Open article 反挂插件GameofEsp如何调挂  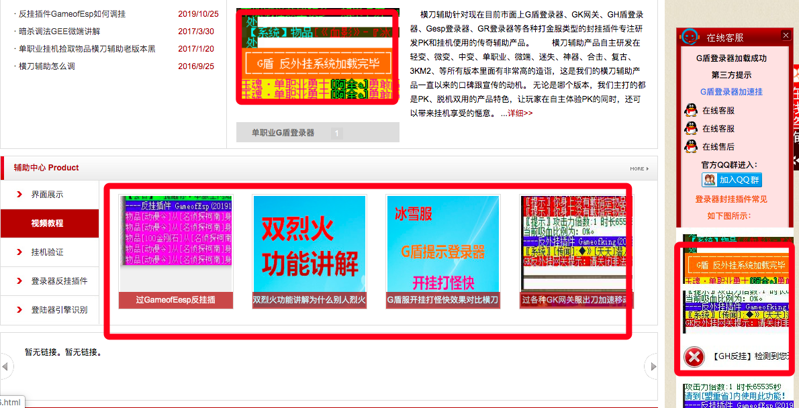72,14
